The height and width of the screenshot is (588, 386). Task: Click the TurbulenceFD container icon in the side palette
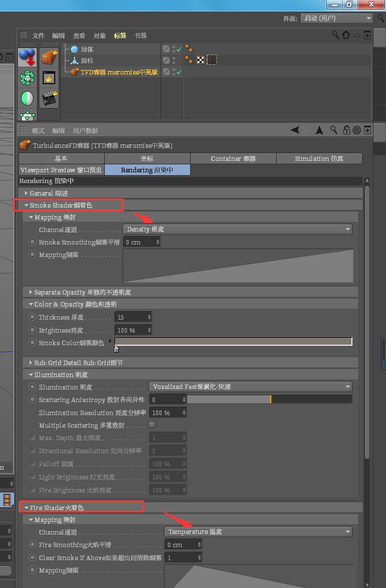50,57
